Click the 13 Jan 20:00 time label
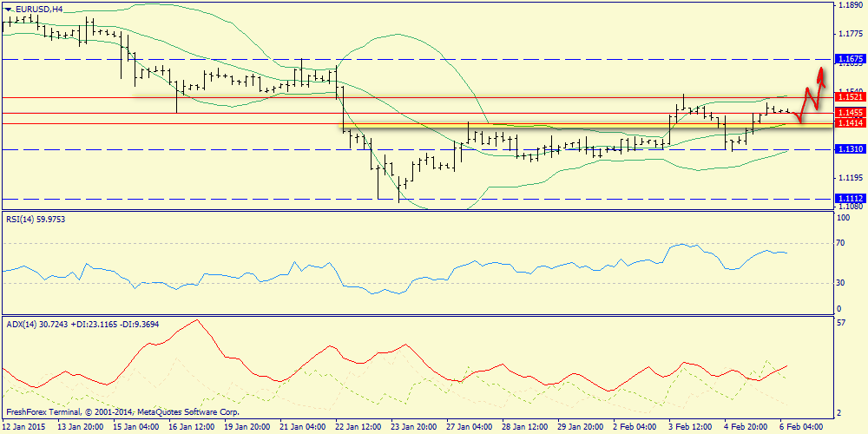Screen dimensions: 868x434 [79, 427]
